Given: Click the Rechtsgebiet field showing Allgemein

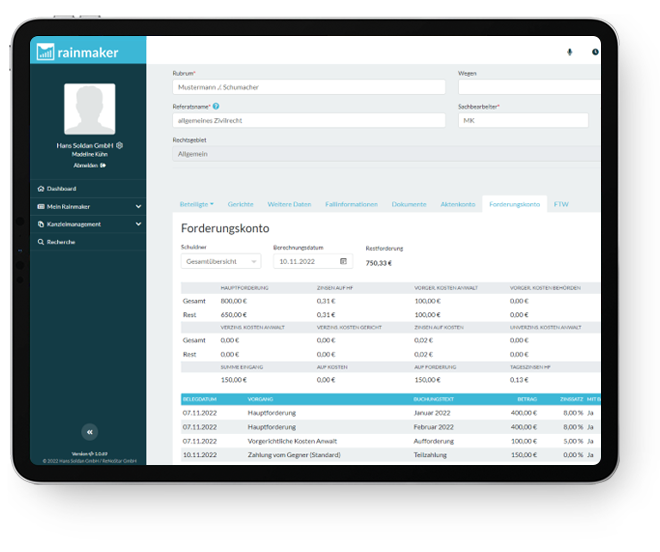Looking at the screenshot, I should pos(386,154).
